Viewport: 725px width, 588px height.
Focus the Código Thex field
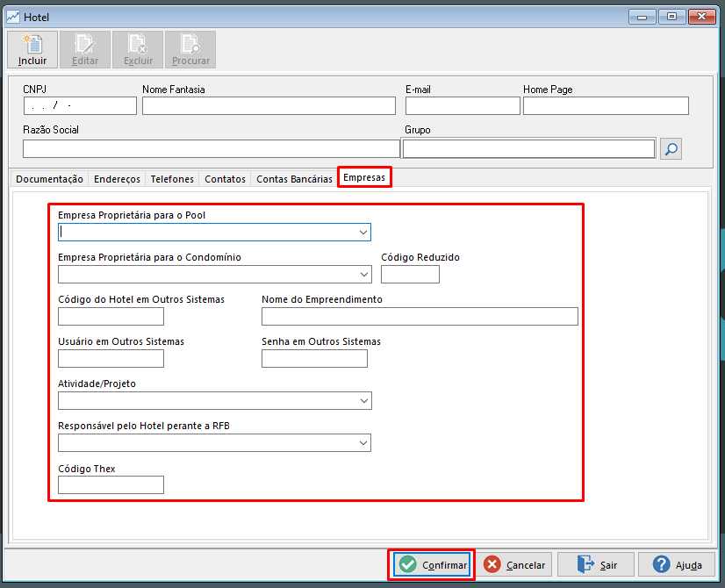(111, 485)
